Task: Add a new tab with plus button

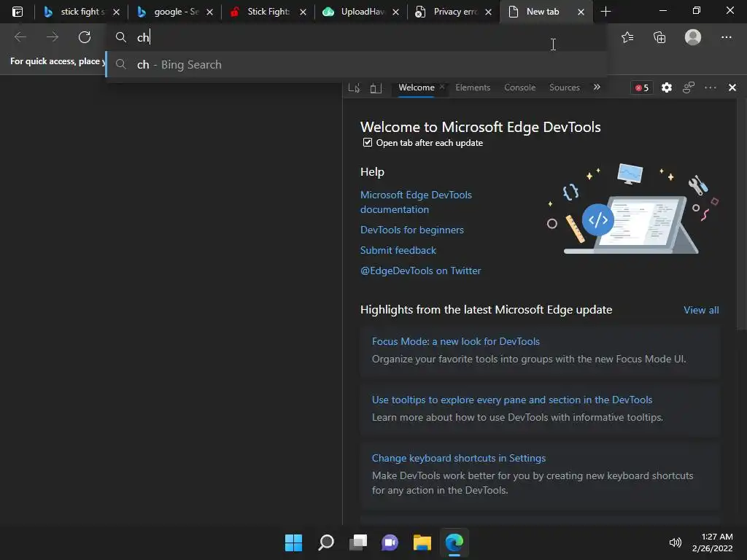Action: 605,12
